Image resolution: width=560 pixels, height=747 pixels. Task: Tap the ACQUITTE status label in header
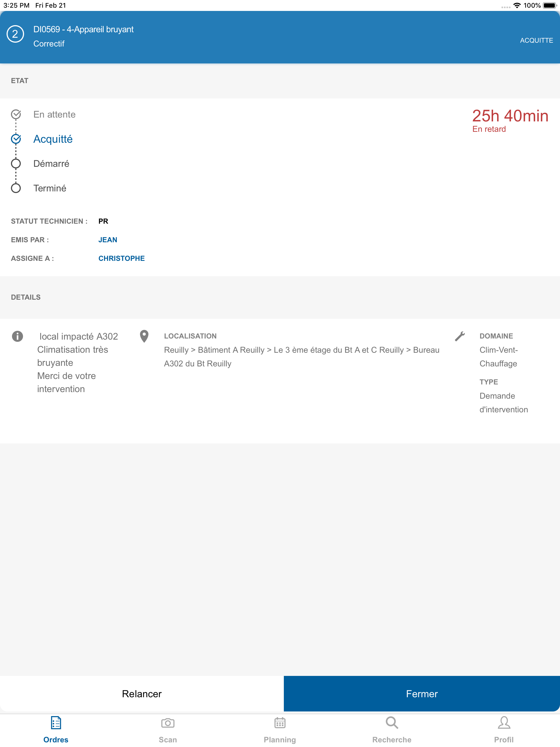coord(536,40)
